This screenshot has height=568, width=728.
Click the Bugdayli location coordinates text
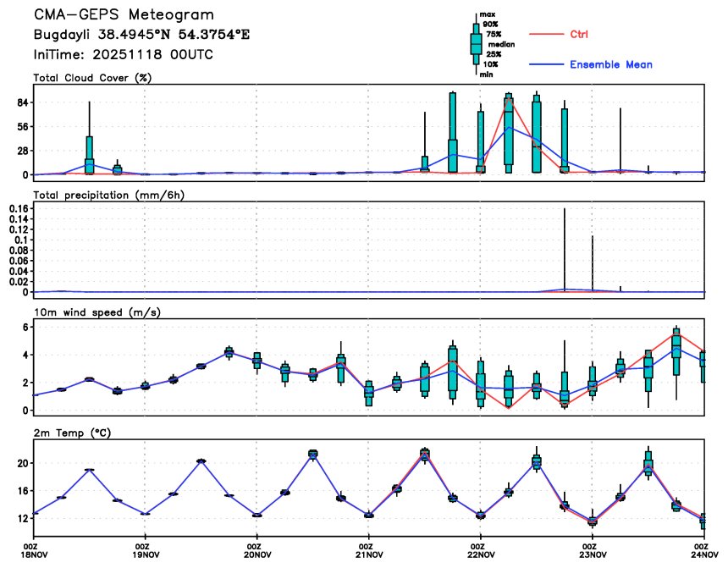pos(141,35)
